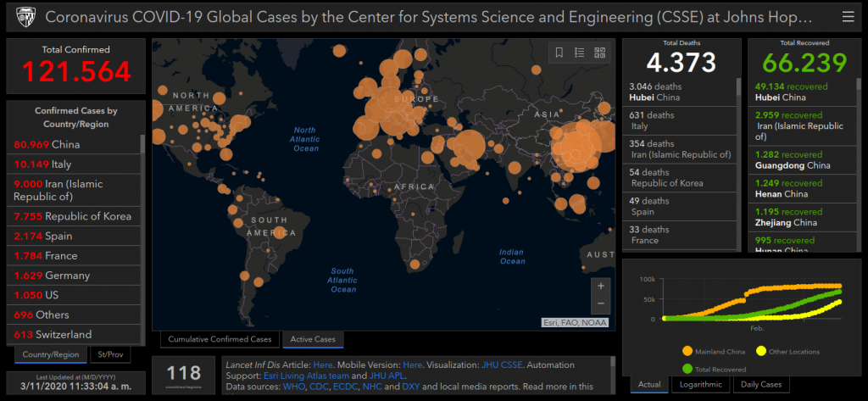Image resolution: width=868 pixels, height=401 pixels.
Task: Zoom out on the map
Action: pyautogui.click(x=601, y=303)
